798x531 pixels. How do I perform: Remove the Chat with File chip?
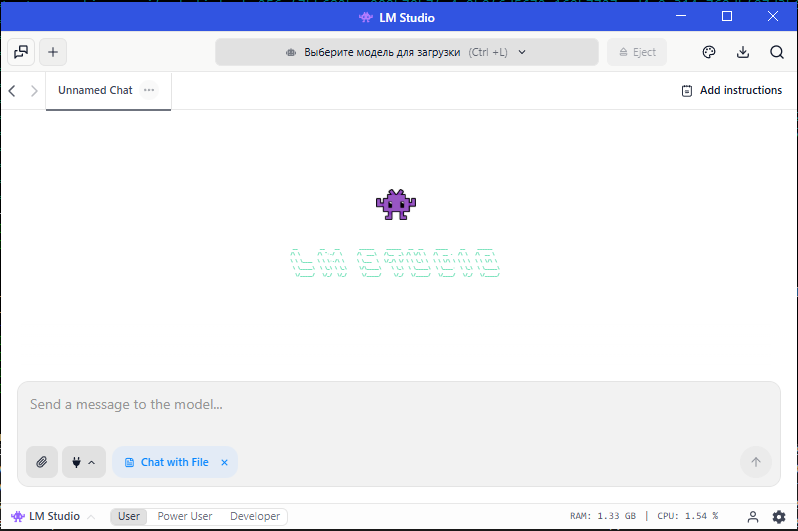(224, 462)
